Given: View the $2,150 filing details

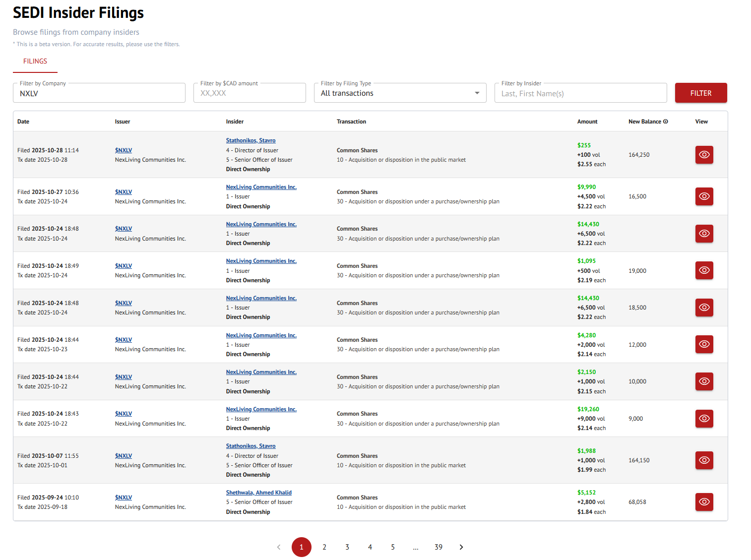Looking at the screenshot, I should [704, 381].
